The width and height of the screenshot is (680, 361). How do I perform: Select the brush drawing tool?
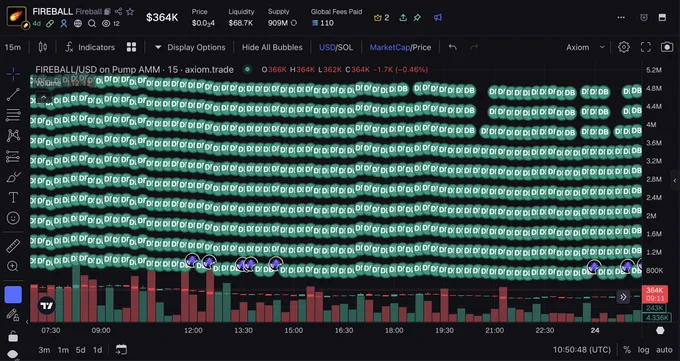(x=13, y=177)
